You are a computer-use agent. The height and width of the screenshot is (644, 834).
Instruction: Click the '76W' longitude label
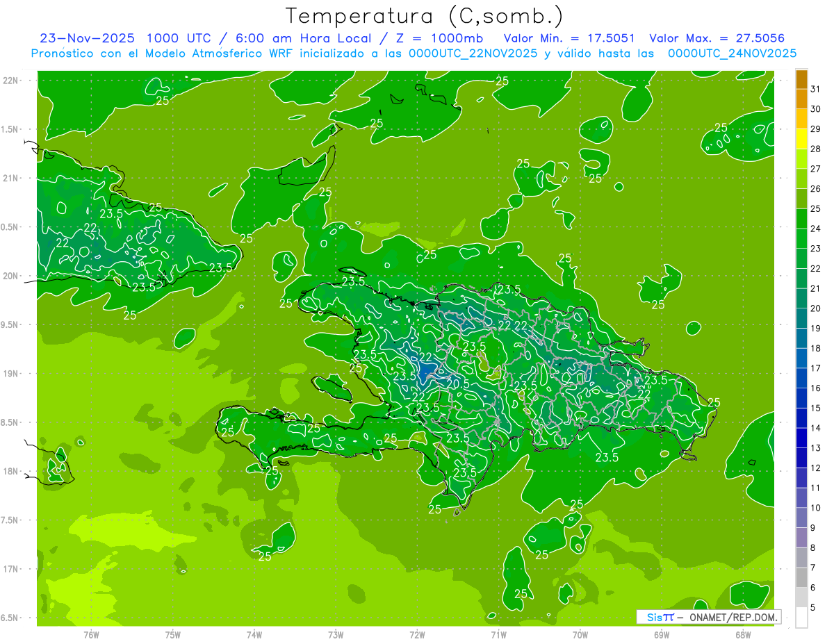click(91, 634)
